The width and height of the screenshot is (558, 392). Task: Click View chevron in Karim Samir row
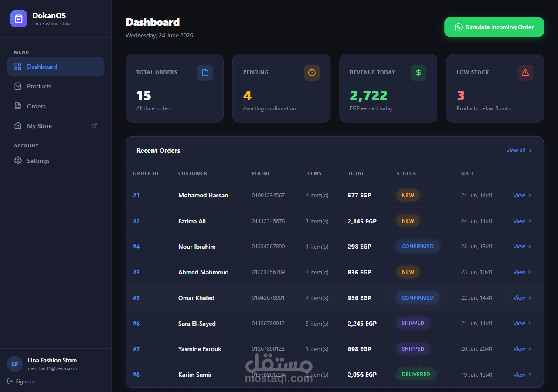(x=530, y=375)
